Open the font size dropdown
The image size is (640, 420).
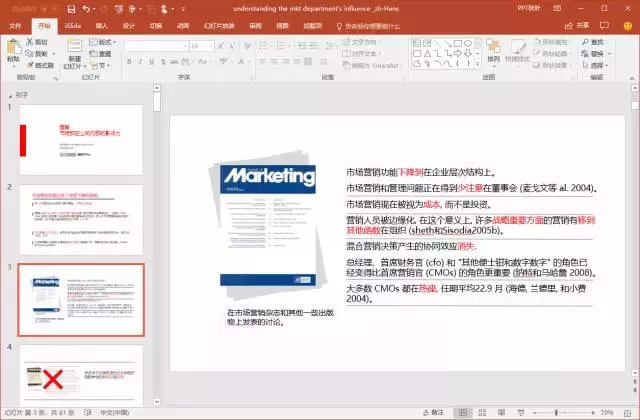211,46
